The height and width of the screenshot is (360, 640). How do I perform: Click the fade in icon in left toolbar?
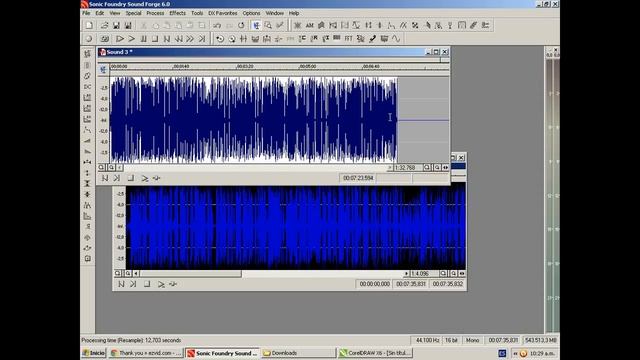87,140
